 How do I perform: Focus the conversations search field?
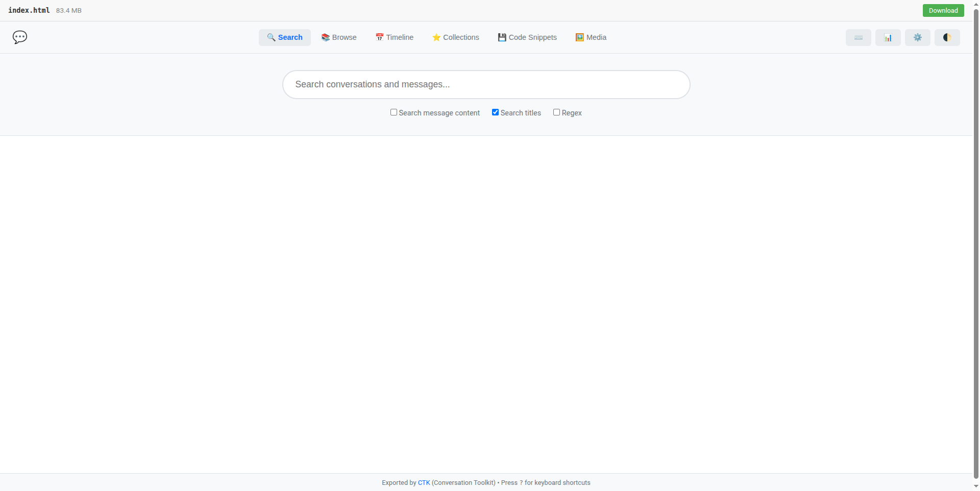(486, 84)
